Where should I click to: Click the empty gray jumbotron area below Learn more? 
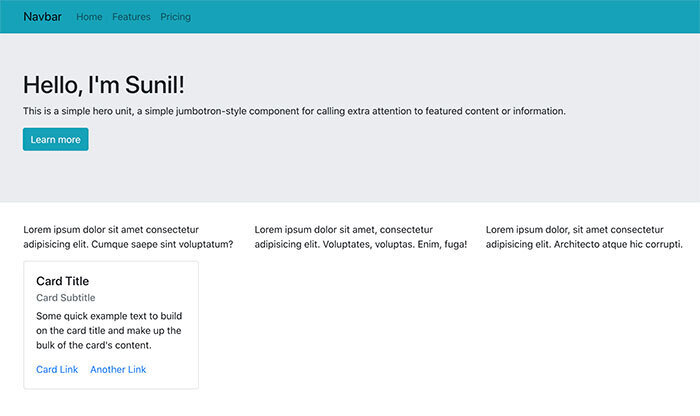pos(350,176)
